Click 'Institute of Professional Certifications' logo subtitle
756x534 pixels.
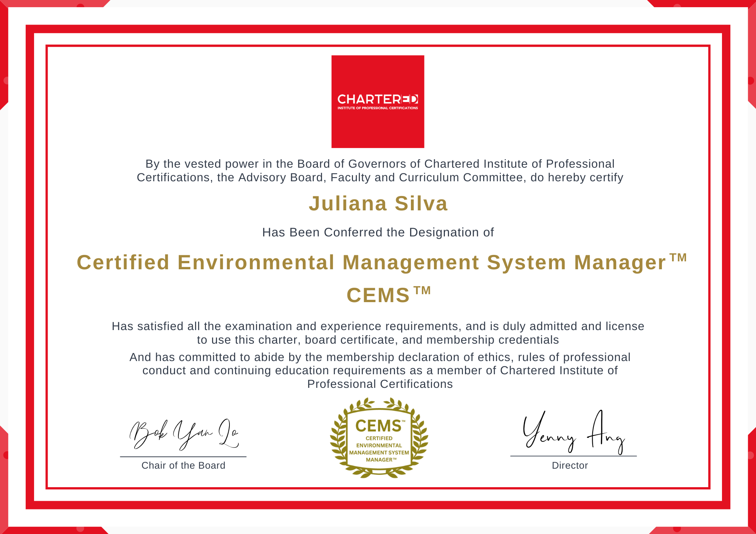[378, 108]
